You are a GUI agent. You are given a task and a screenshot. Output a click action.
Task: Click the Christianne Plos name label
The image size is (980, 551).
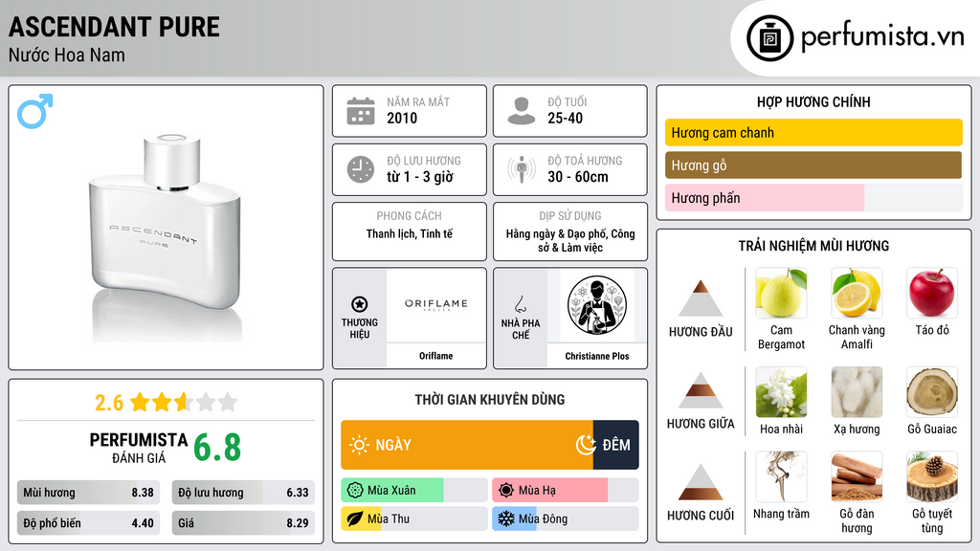tap(597, 356)
